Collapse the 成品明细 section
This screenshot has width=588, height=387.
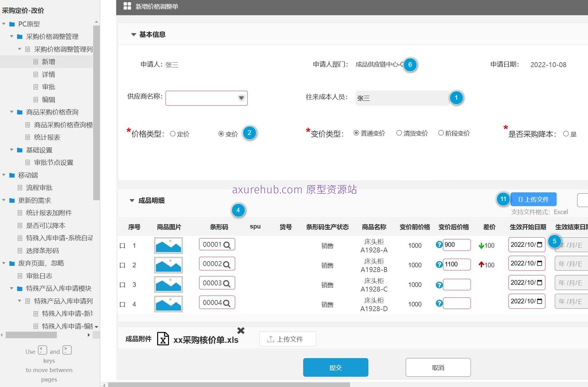point(132,200)
